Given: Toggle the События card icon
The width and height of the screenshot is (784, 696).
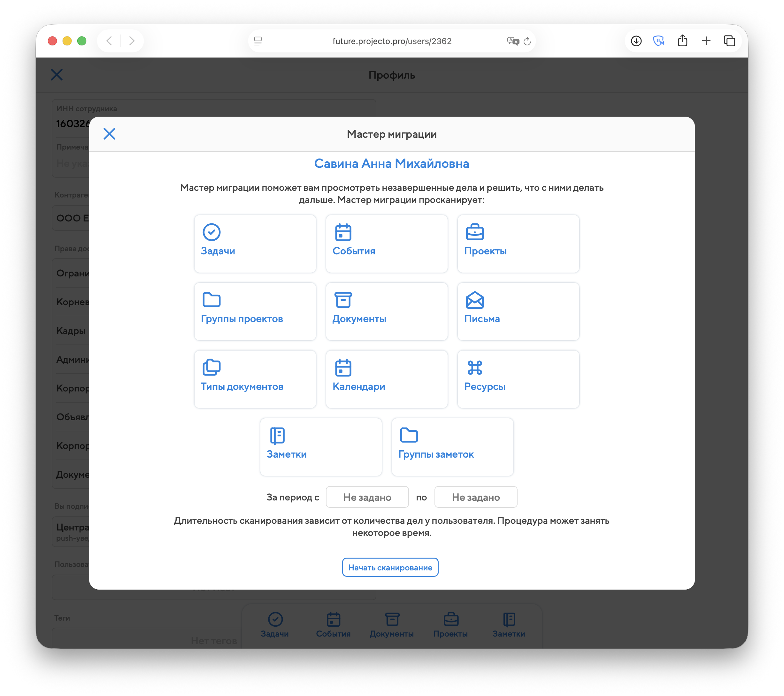Looking at the screenshot, I should pos(343,232).
